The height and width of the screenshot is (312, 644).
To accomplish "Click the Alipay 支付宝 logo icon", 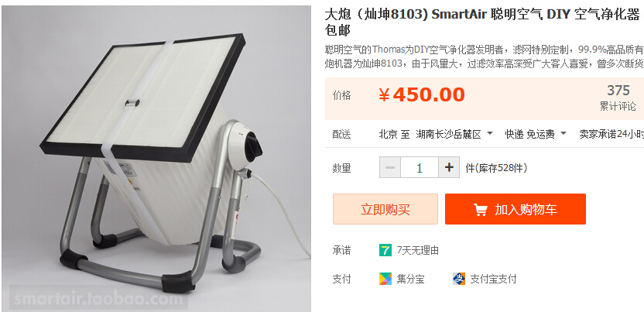I will (459, 279).
